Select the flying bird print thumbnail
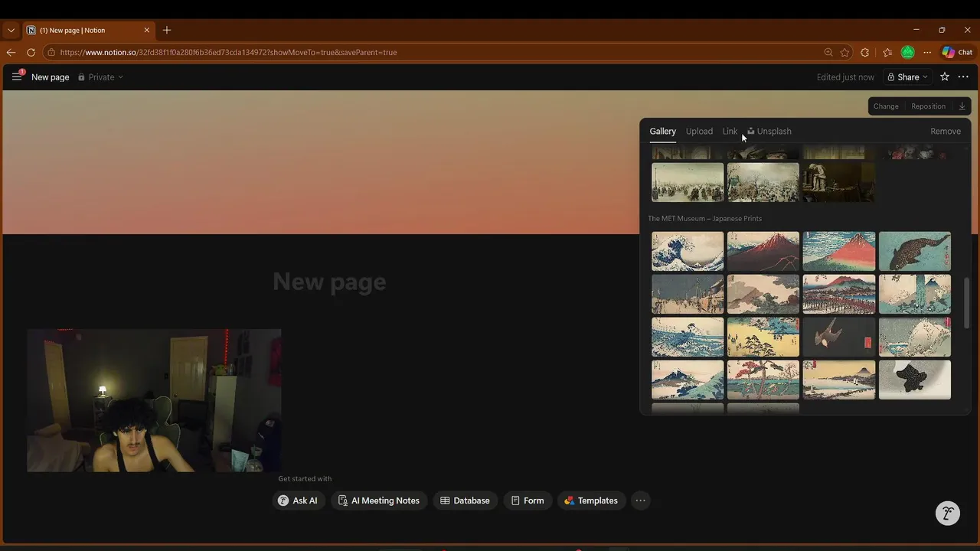The width and height of the screenshot is (980, 551). pos(839,337)
